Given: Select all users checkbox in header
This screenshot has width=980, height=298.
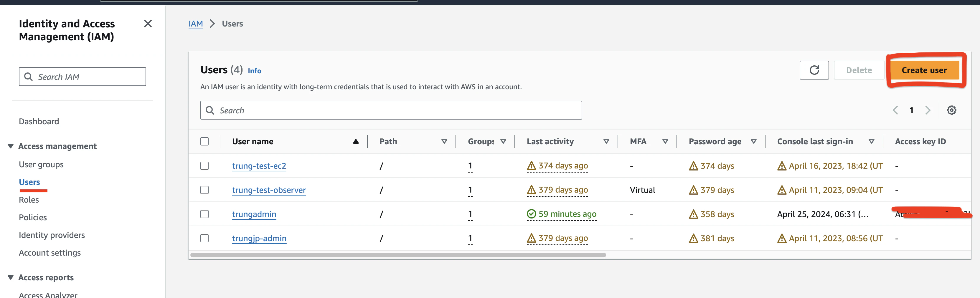Looking at the screenshot, I should (205, 141).
